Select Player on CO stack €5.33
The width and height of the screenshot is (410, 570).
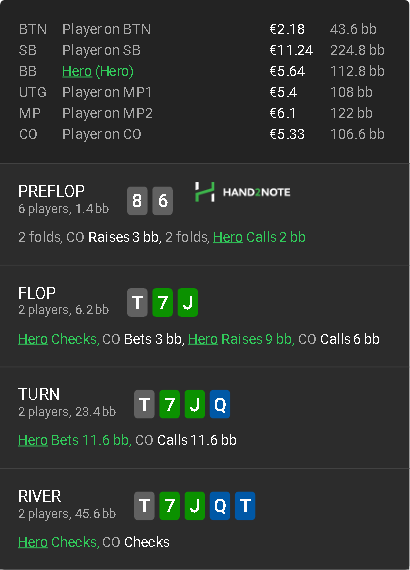287,134
